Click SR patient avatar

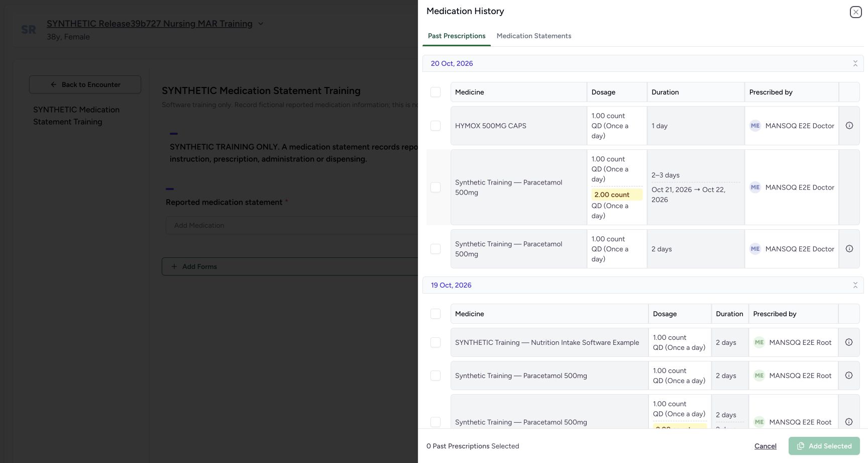tap(29, 30)
